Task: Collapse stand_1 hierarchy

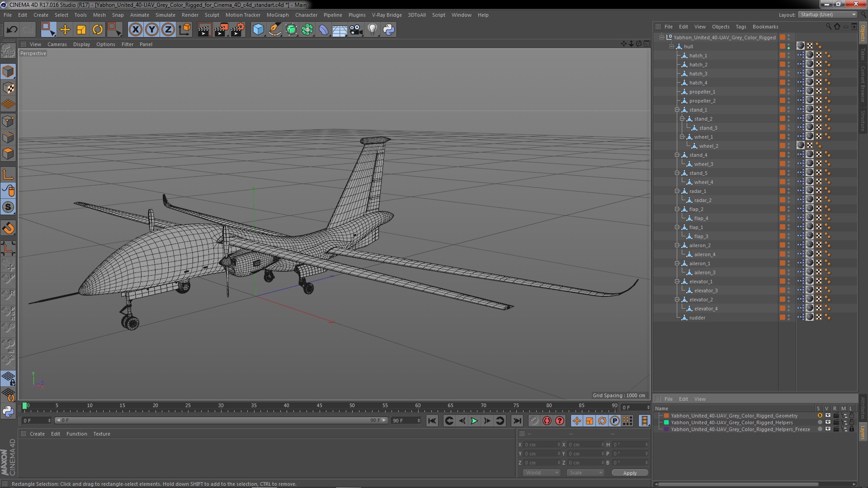Action: coord(677,110)
